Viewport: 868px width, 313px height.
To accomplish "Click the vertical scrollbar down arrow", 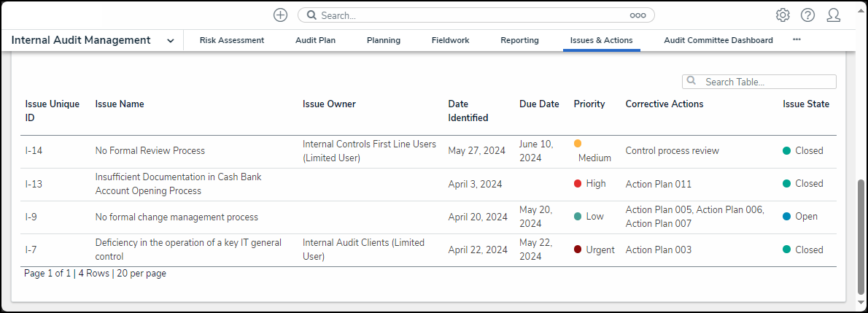I will tap(861, 303).
